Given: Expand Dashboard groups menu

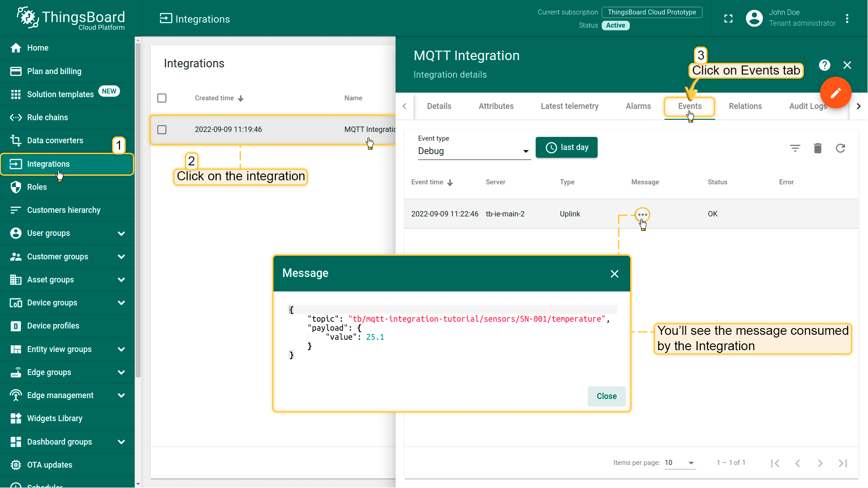Looking at the screenshot, I should click(121, 442).
